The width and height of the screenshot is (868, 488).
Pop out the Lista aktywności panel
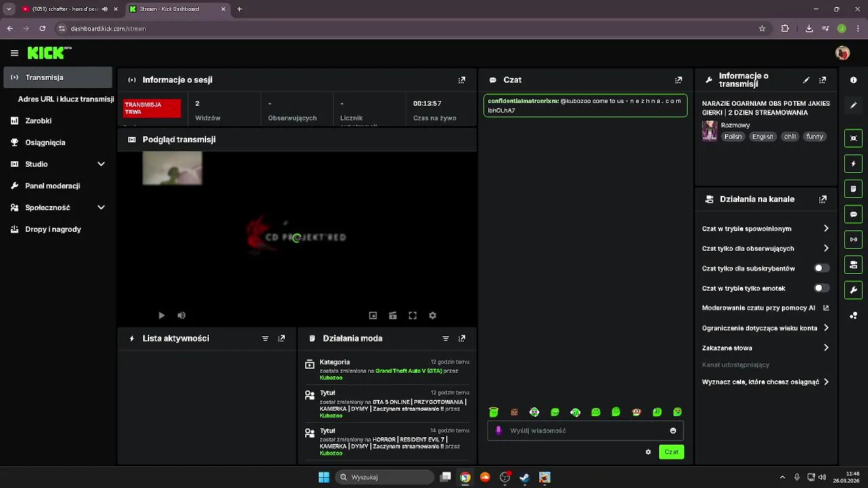[281, 338]
